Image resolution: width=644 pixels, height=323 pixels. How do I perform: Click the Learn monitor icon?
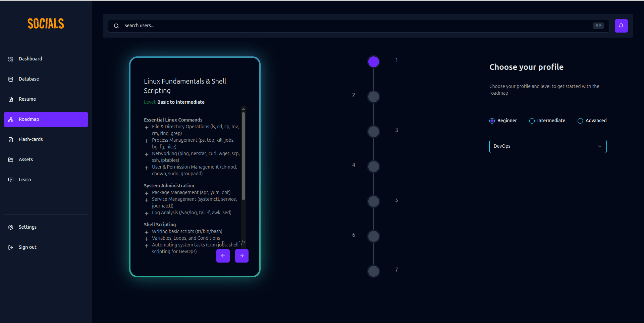tap(11, 180)
